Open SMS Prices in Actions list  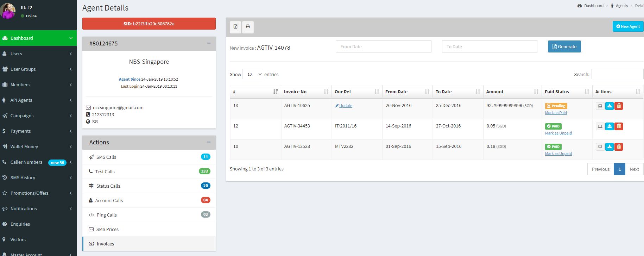(x=149, y=229)
